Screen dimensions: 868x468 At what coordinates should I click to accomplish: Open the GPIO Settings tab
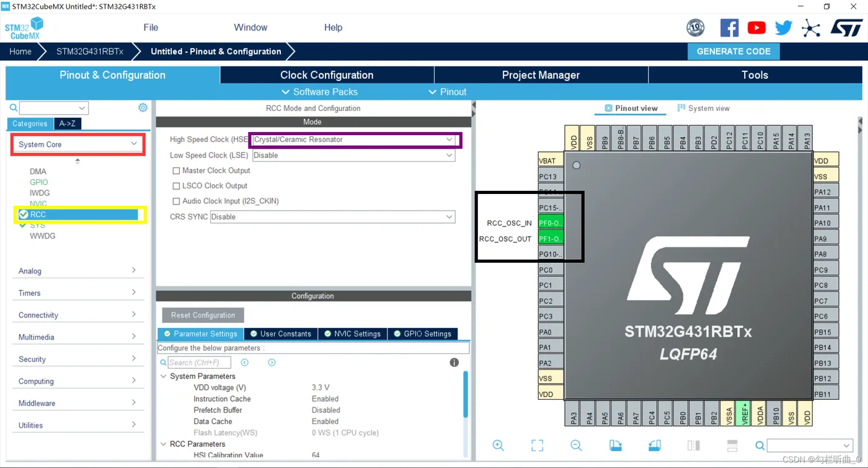tap(423, 333)
